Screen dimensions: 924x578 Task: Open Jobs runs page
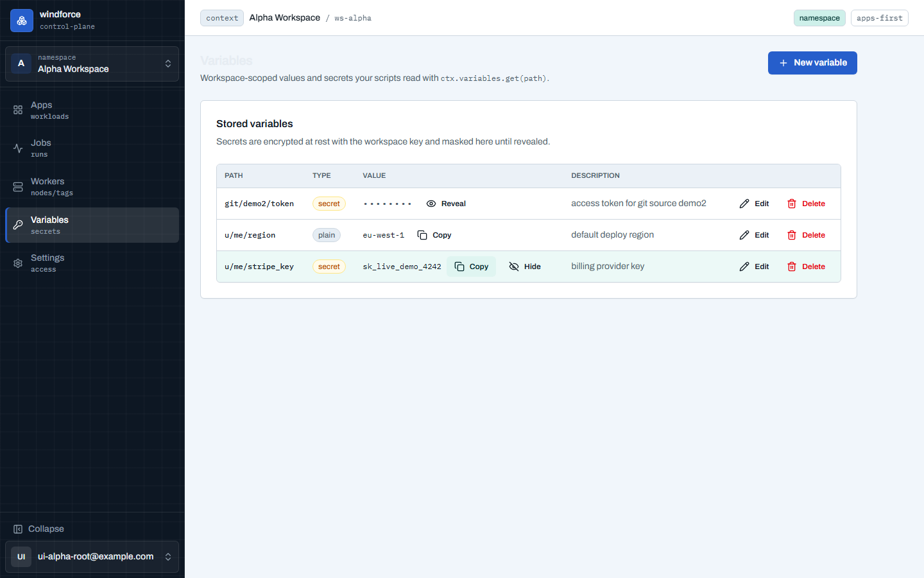tap(92, 148)
